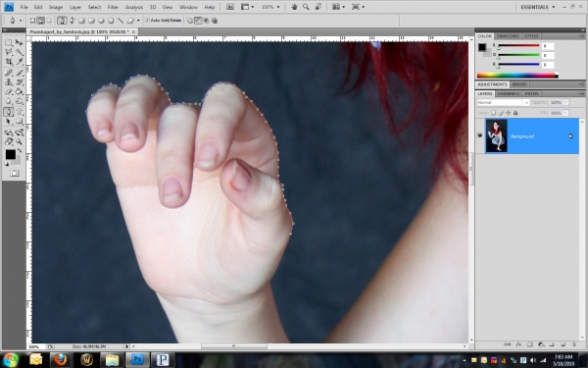Select the Magic Wand tool
The width and height of the screenshot is (588, 368).
(20, 52)
